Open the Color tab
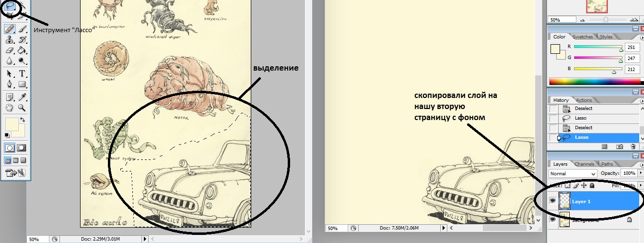 coord(560,36)
